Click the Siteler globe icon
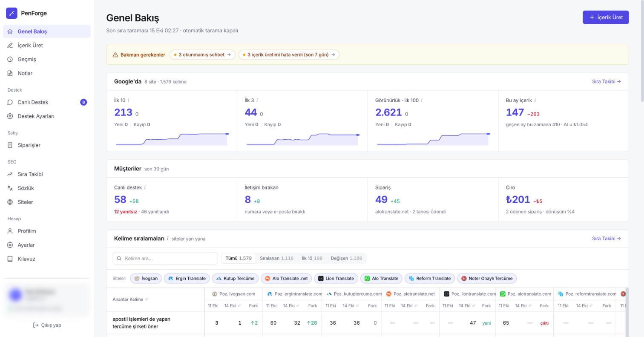644x337 pixels. [x=10, y=202]
